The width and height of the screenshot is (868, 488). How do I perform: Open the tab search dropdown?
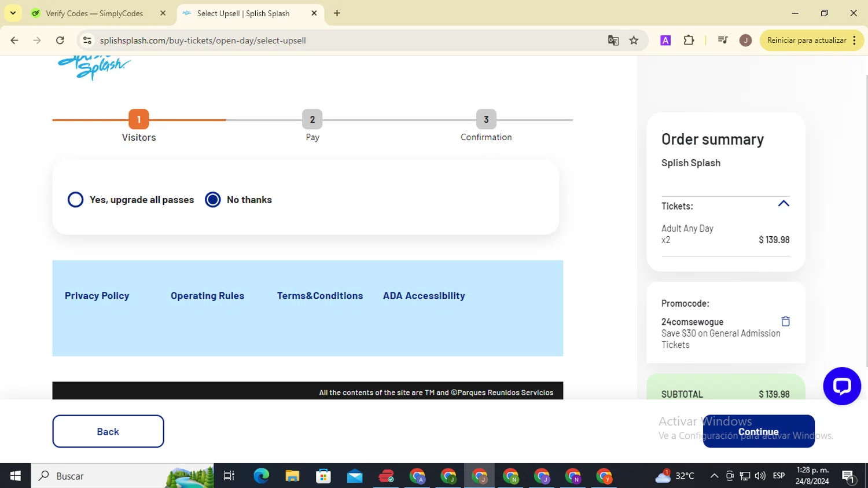13,13
